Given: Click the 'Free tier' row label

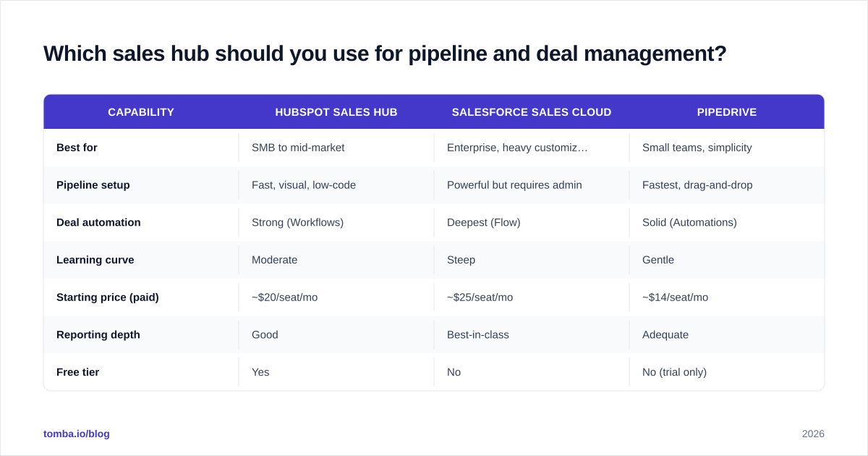Looking at the screenshot, I should 77,372.
